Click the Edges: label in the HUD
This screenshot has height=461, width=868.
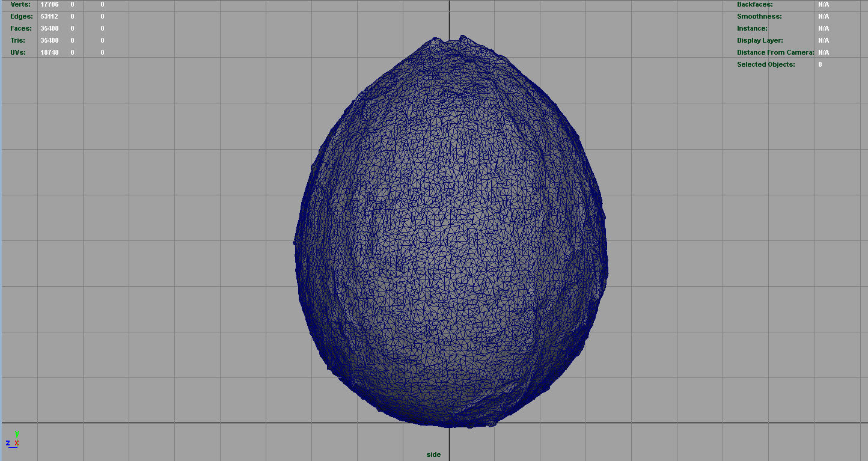[x=21, y=16]
